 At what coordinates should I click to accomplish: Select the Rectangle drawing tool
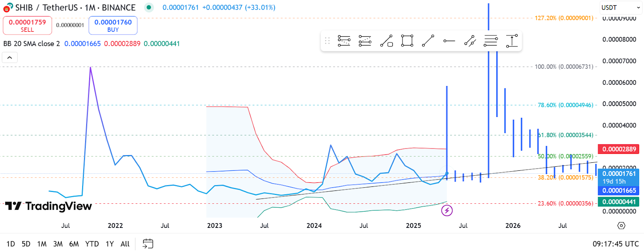tap(407, 41)
